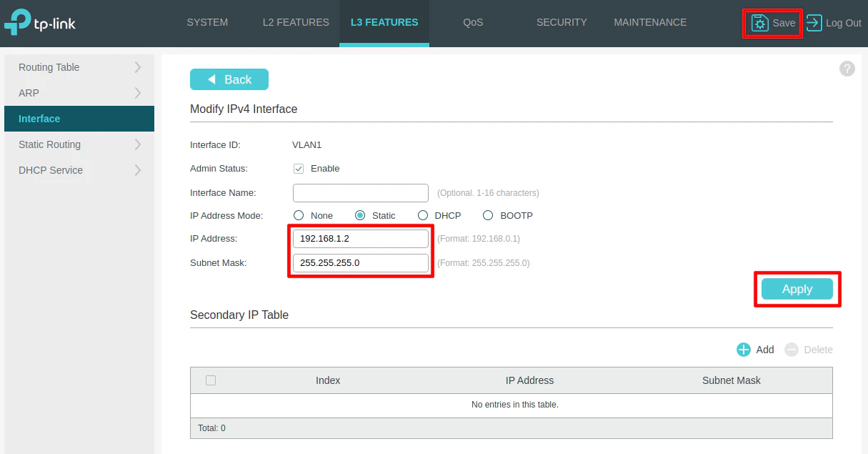This screenshot has height=454, width=868.
Task: Click the Delete link text
Action: [819, 350]
